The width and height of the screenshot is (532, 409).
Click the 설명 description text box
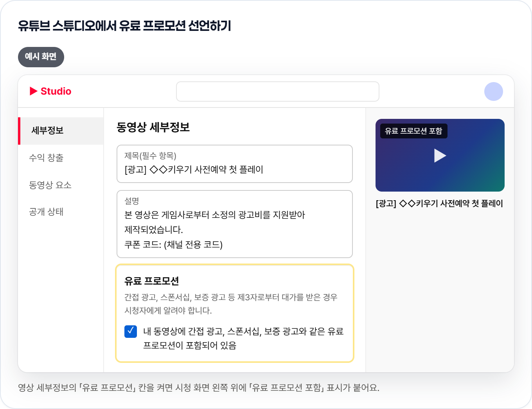coord(235,224)
